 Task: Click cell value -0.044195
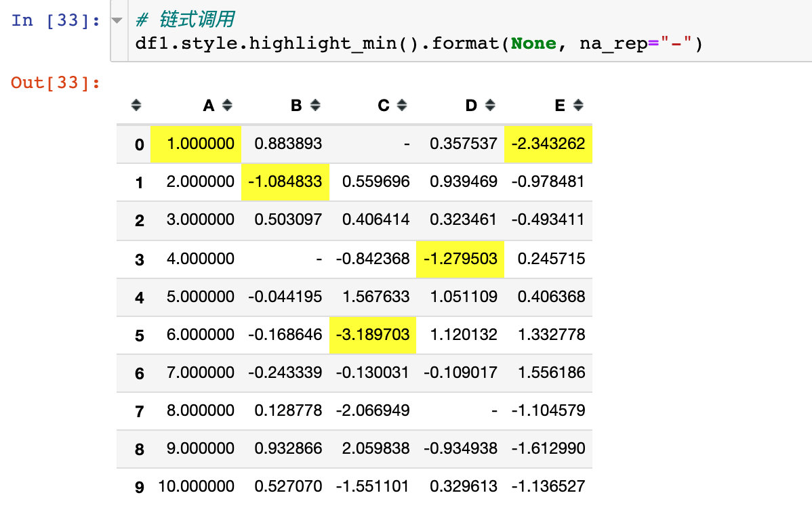[285, 296]
